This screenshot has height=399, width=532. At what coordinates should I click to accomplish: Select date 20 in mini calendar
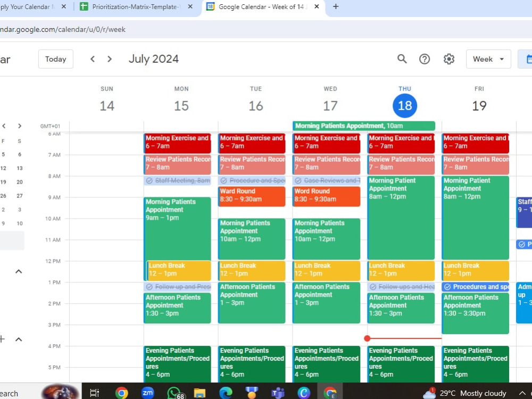(20, 182)
